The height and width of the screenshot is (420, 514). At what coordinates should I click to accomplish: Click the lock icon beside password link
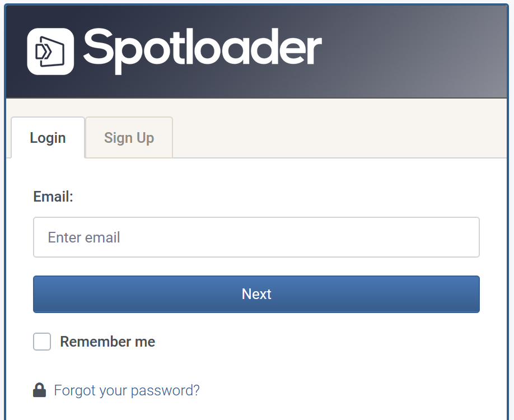pyautogui.click(x=39, y=390)
